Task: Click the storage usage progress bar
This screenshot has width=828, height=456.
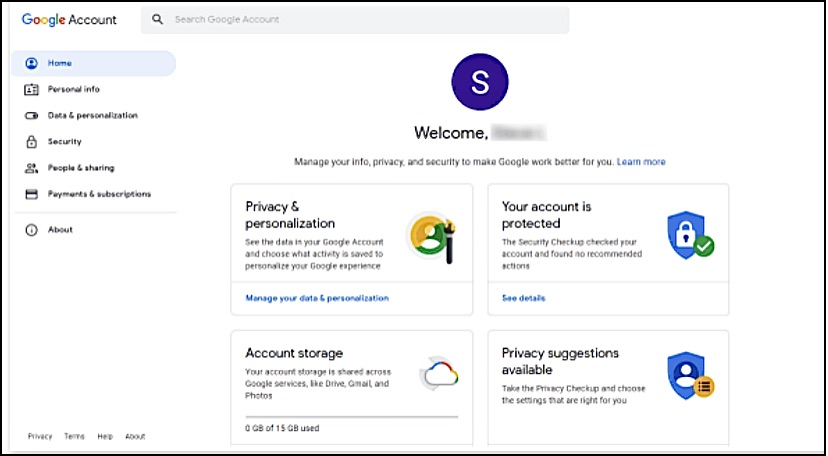Action: (351, 416)
